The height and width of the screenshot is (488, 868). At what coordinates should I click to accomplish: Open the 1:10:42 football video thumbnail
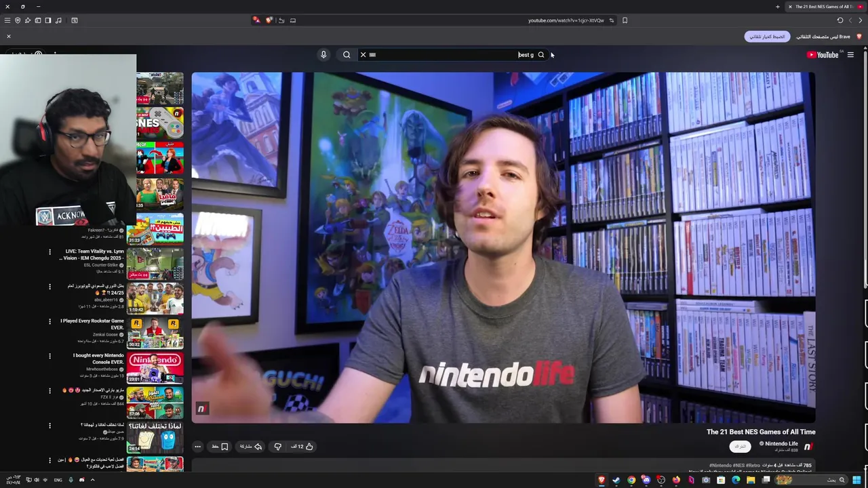(155, 298)
